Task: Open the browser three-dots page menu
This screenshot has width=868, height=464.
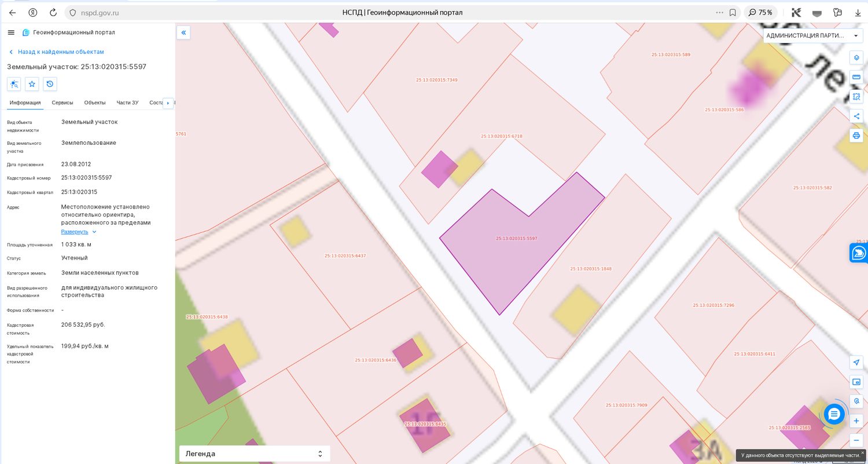Action: [719, 12]
